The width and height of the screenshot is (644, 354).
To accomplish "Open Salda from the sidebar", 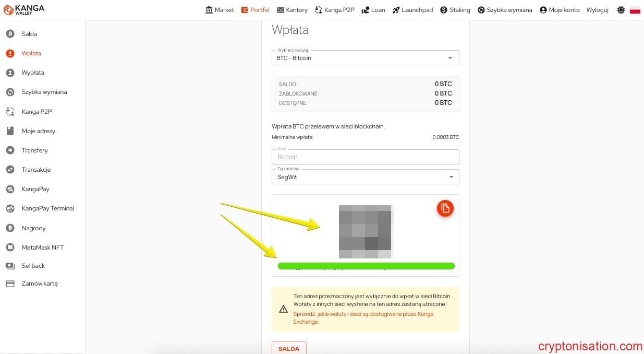I will [x=29, y=34].
